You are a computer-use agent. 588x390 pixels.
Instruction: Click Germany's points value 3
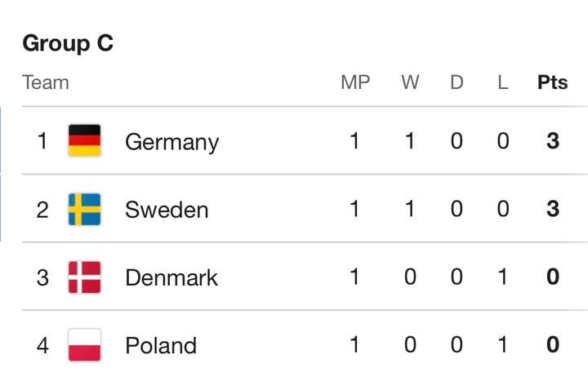553,141
